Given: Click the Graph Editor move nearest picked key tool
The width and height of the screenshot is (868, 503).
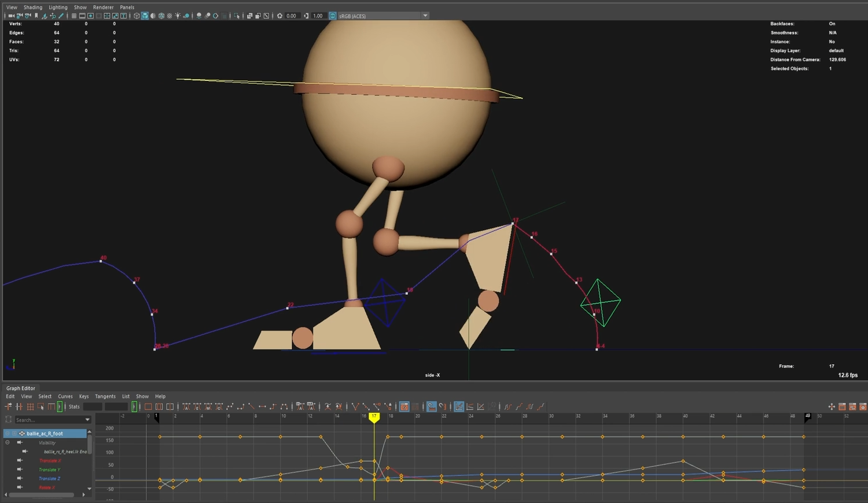Looking at the screenshot, I should coord(8,407).
